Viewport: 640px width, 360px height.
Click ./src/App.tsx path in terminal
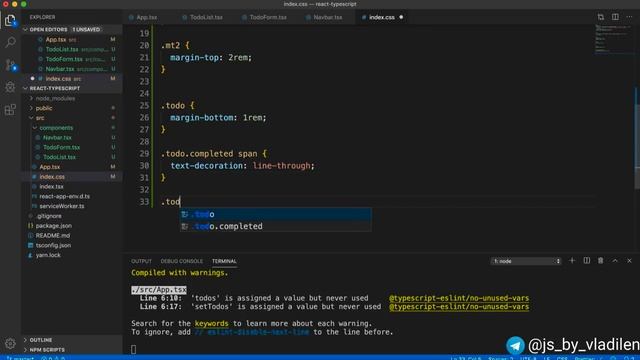tap(159, 289)
